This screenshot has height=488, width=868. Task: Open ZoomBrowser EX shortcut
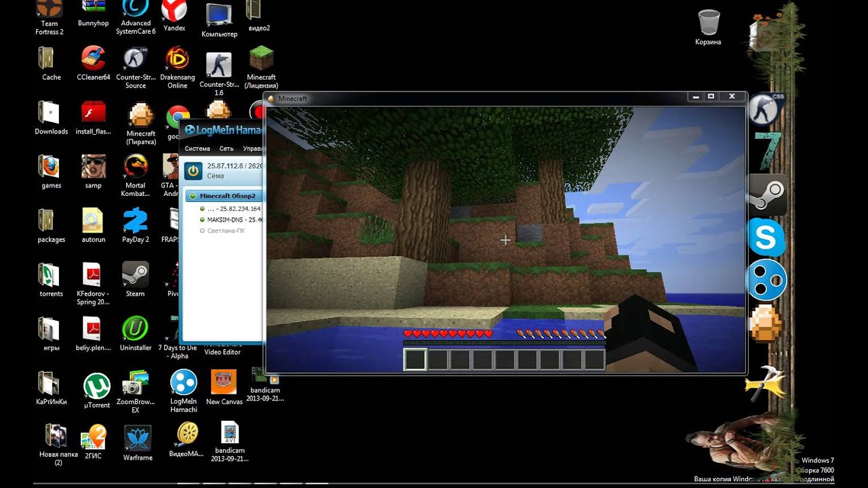tap(136, 392)
